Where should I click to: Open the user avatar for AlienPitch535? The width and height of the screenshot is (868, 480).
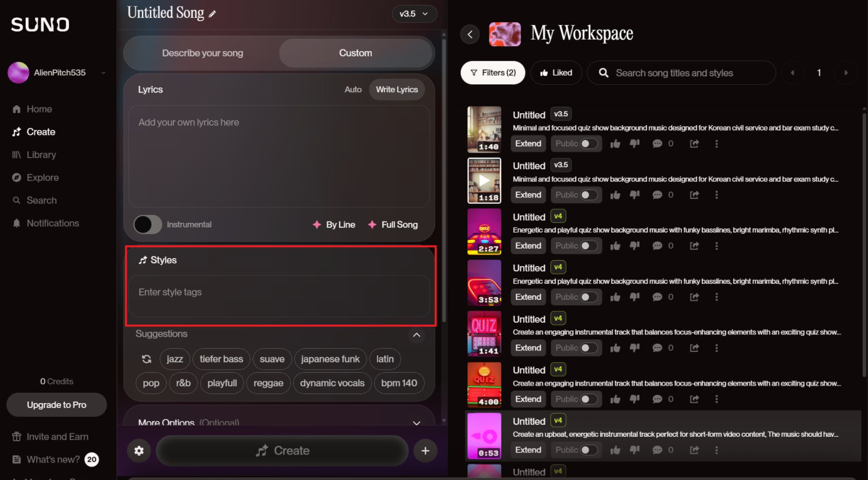18,72
